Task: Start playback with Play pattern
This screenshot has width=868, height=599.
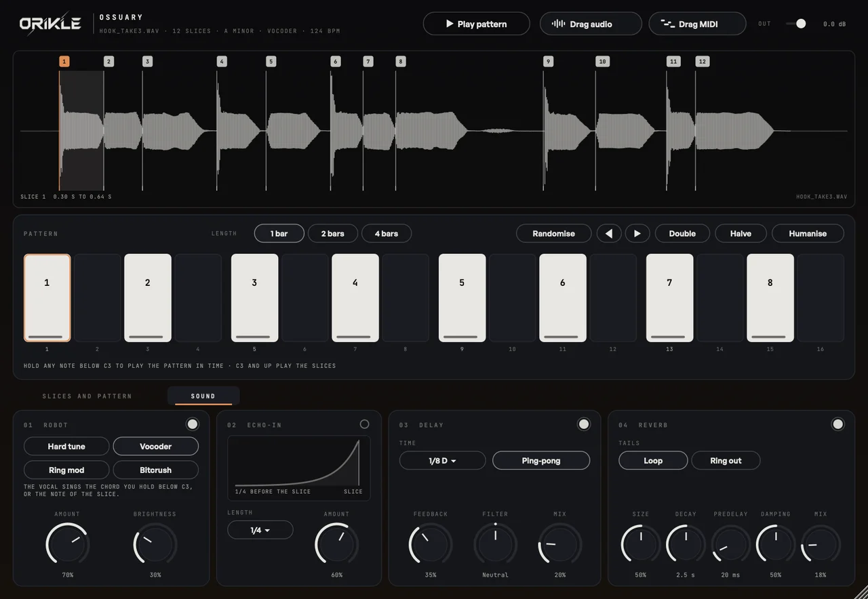Action: coord(477,24)
